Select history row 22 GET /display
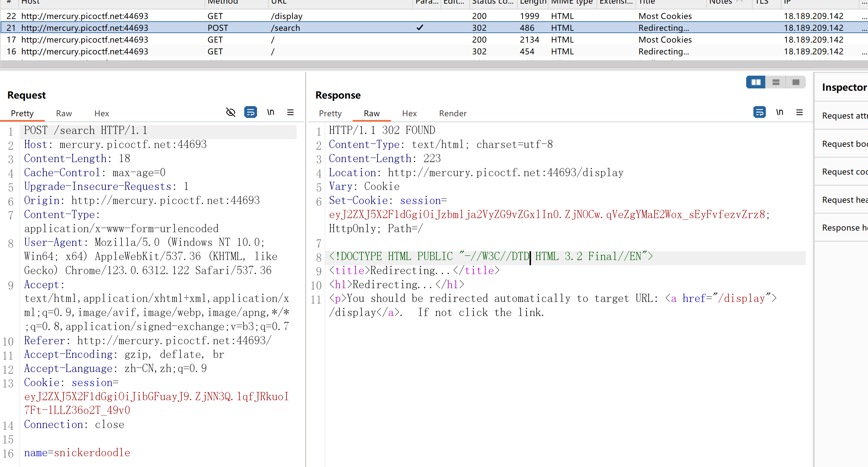Image resolution: width=868 pixels, height=467 pixels. tap(434, 16)
